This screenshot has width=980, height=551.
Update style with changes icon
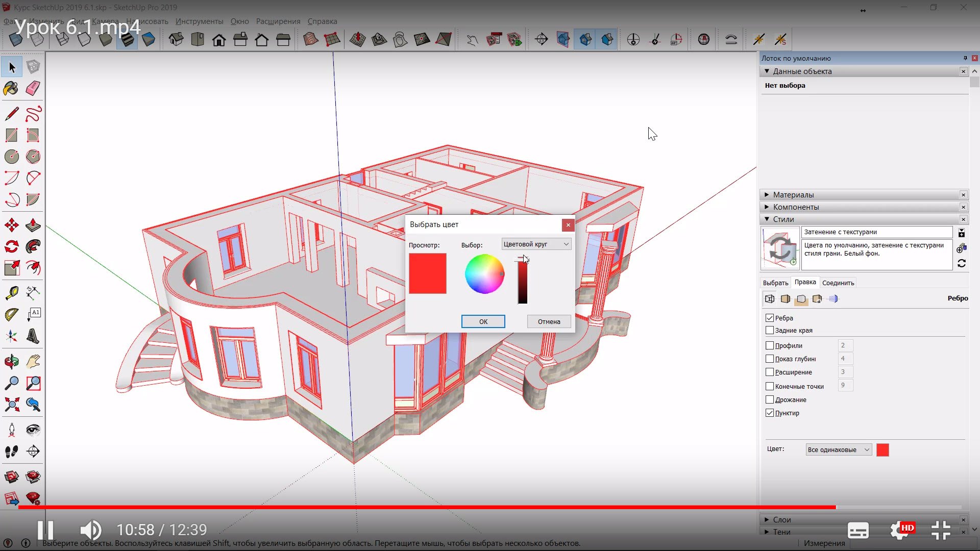pyautogui.click(x=962, y=263)
